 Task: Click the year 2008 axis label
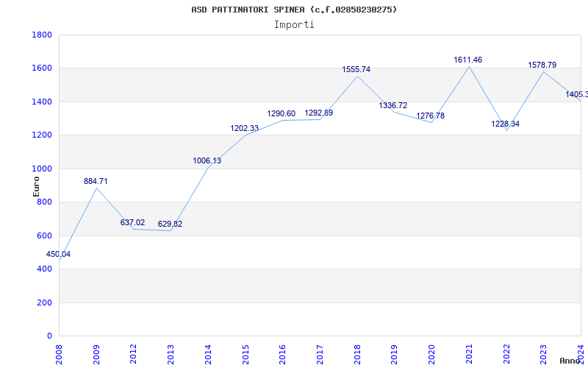60,354
